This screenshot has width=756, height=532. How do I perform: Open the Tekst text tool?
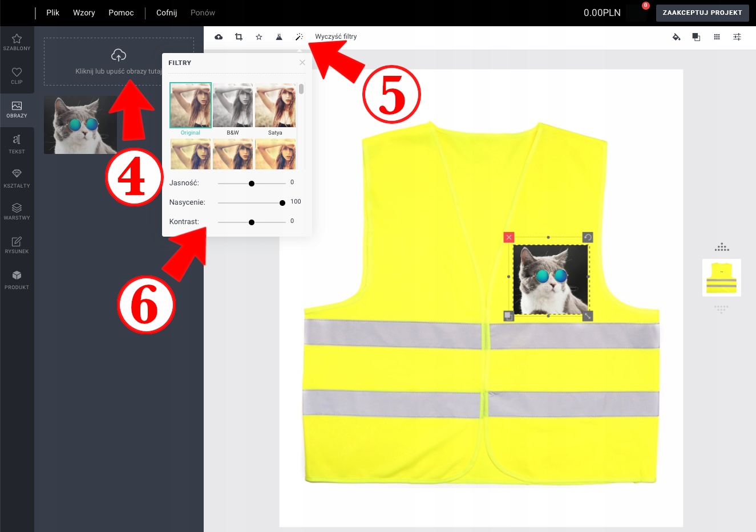point(17,144)
